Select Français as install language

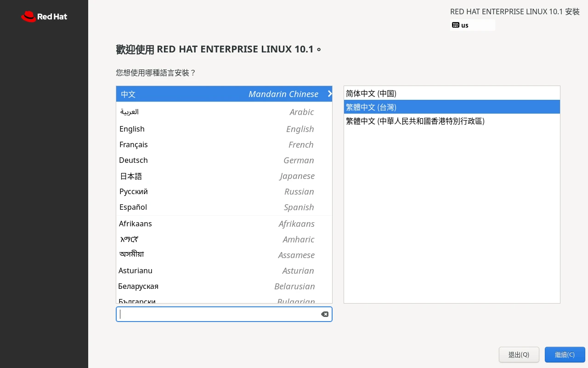184,144
